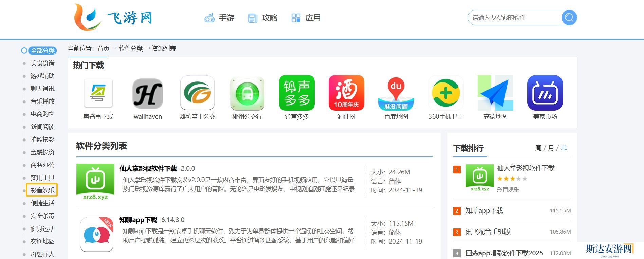Select the 360手机卫士 icon

(x=445, y=93)
